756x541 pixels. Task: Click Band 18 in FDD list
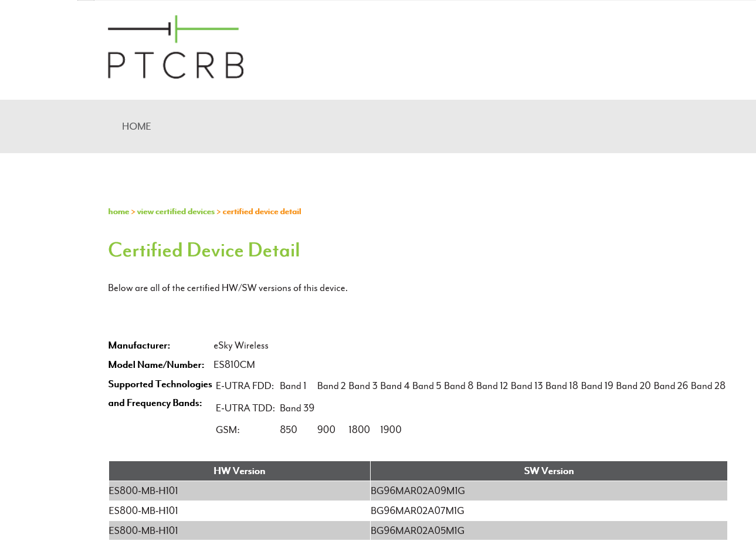pyautogui.click(x=562, y=386)
